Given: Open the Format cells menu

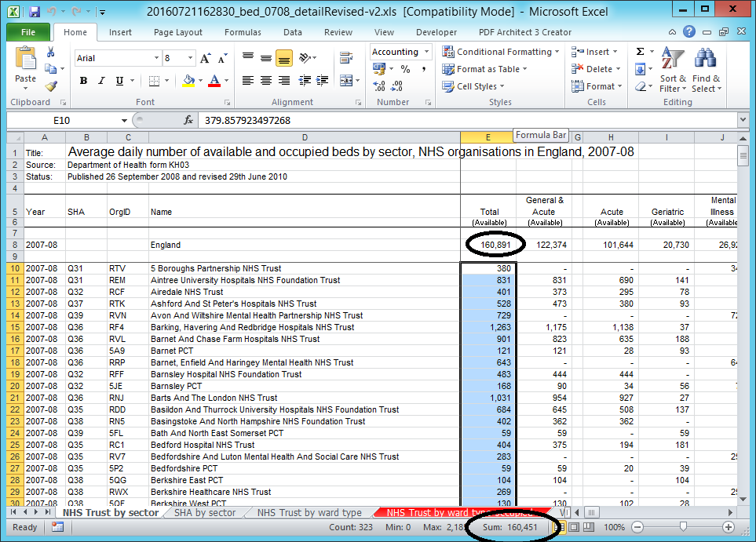Looking at the screenshot, I should click(597, 86).
